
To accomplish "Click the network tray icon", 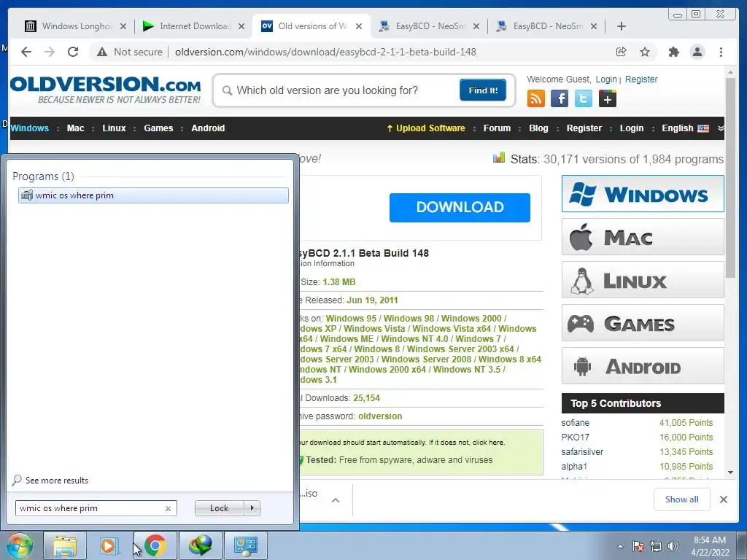I will click(656, 546).
